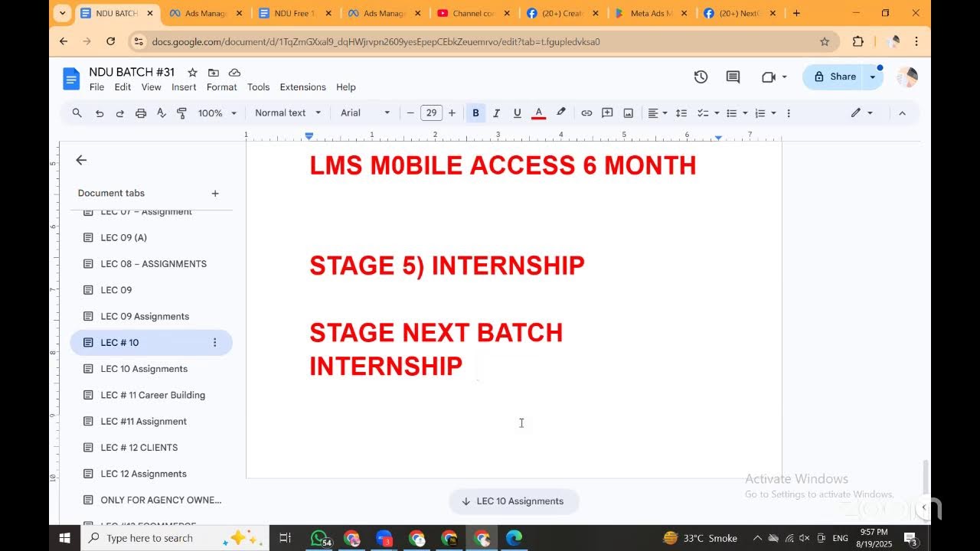Click the Search the menus magnifier icon
The width and height of the screenshot is (980, 551).
pos(77,113)
